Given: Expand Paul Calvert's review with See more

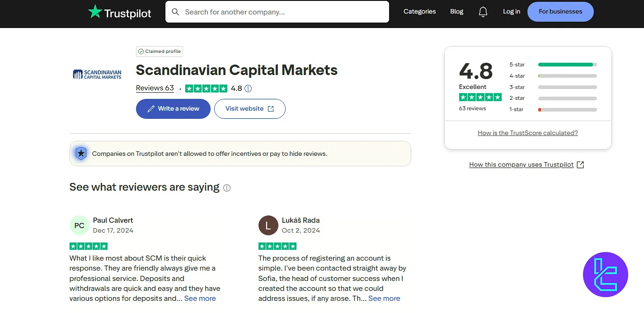Looking at the screenshot, I should tap(200, 298).
